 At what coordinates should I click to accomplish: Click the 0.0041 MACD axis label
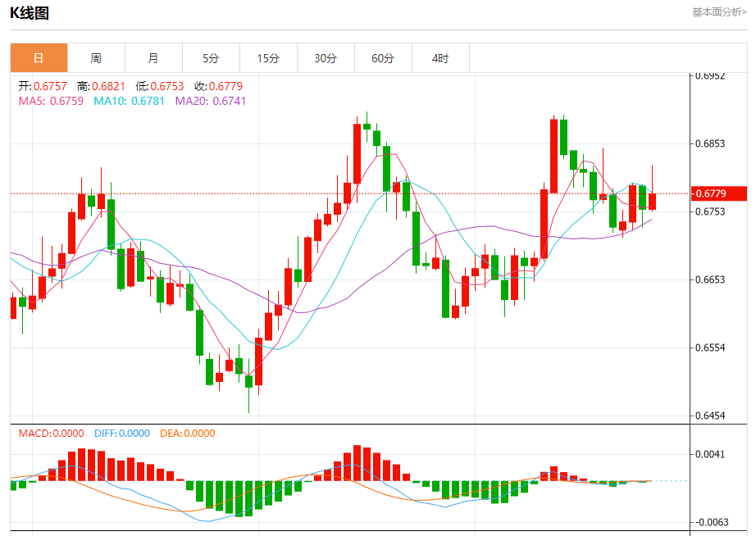click(x=710, y=454)
